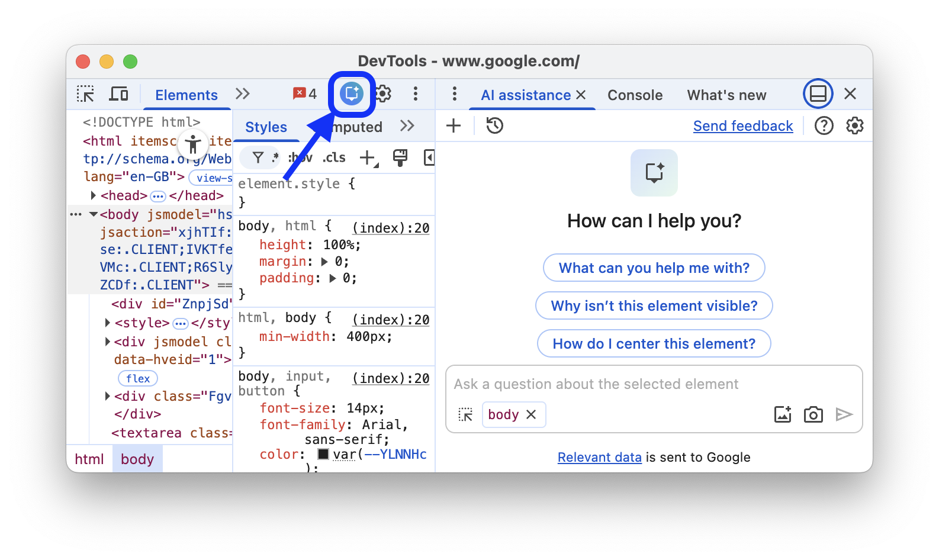Open the red error count badge
Viewport: 939px width, 560px height.
point(305,94)
